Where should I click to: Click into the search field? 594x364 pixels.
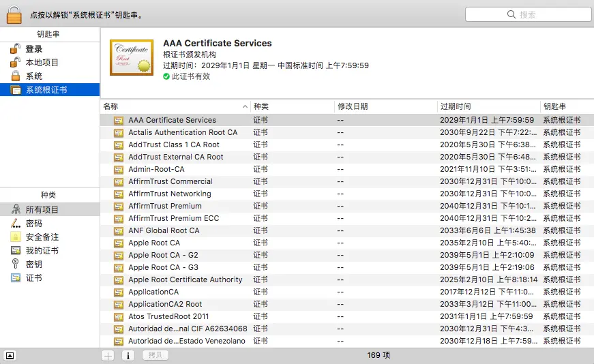528,14
